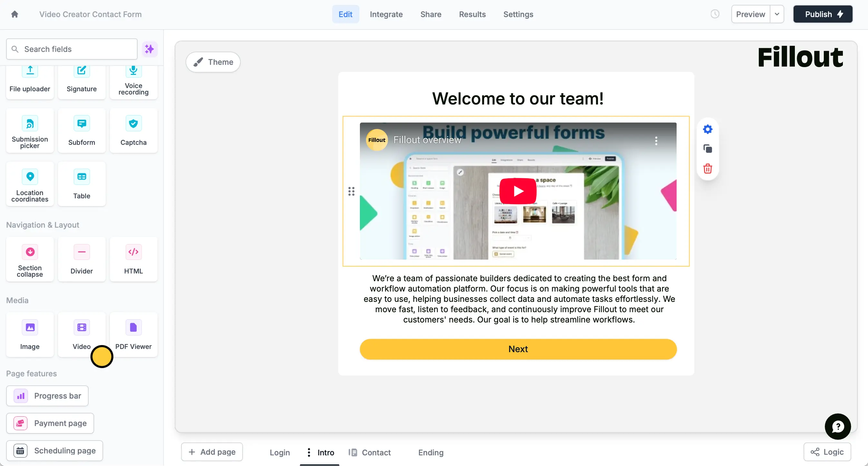The height and width of the screenshot is (466, 868).
Task: Add a Location coordinates field
Action: 30,184
